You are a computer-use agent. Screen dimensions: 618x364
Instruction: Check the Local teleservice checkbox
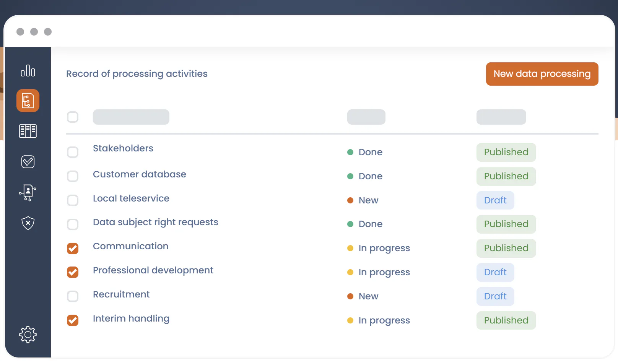73,200
